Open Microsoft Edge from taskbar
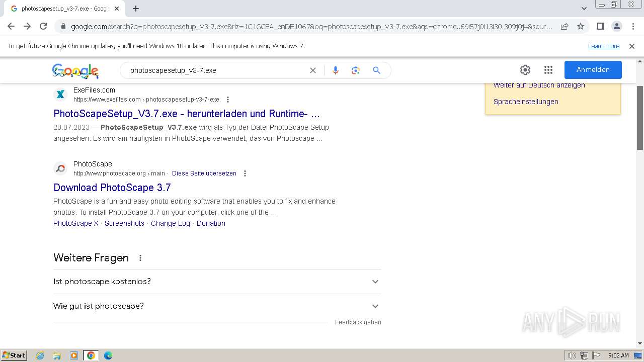The image size is (644, 362). point(108,355)
